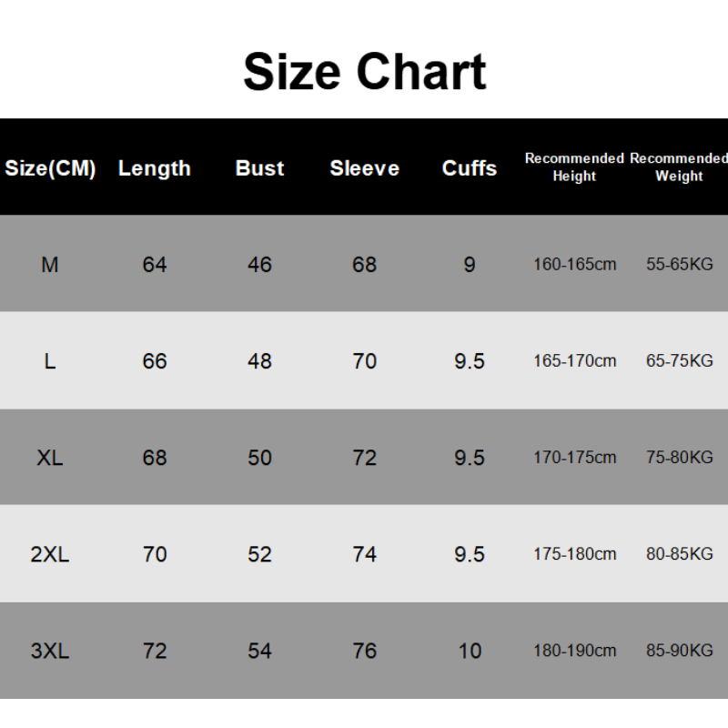Viewport: 728px width, 728px height.
Task: Click the M size row label
Action: click(50, 265)
